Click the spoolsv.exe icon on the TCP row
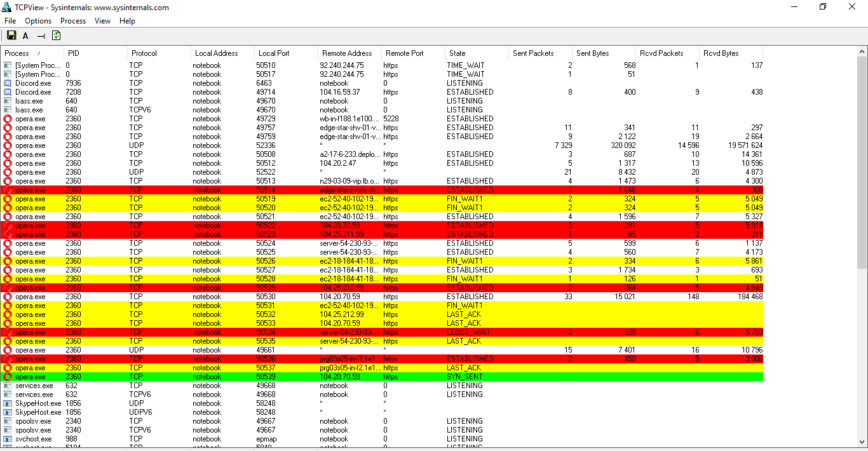This screenshot has height=451, width=868. tap(8, 421)
